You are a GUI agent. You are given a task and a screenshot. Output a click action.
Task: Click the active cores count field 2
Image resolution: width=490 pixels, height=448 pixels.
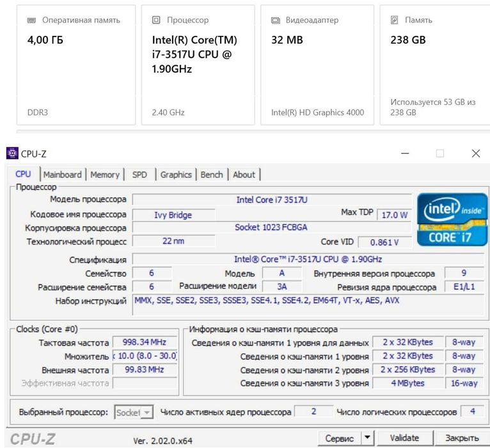313,412
